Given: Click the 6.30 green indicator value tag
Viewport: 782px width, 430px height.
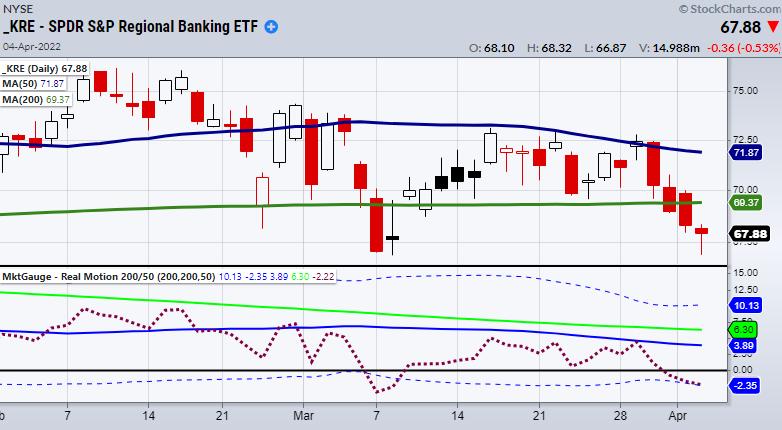Looking at the screenshot, I should (744, 329).
